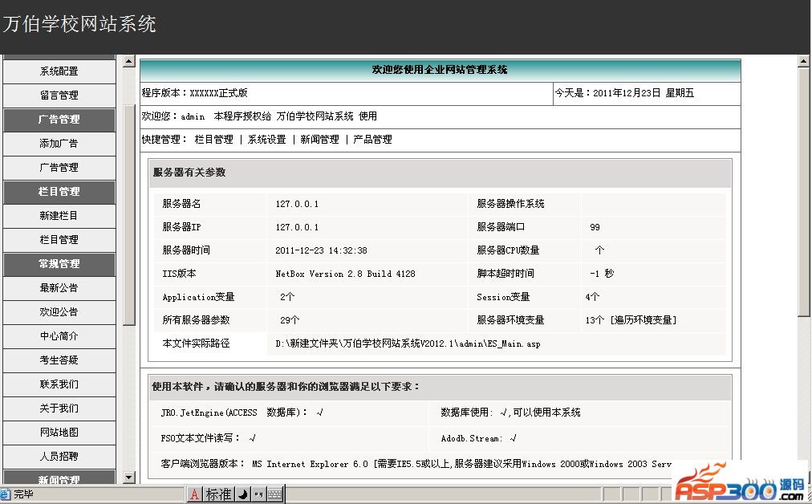Open 留言管理 in the sidebar
Viewport: 812px width, 504px height.
click(x=59, y=96)
